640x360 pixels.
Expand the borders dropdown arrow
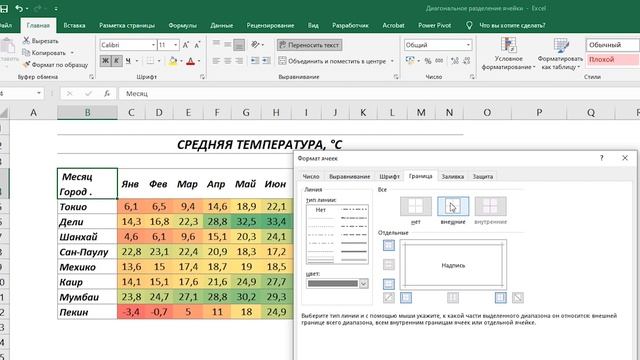click(159, 61)
